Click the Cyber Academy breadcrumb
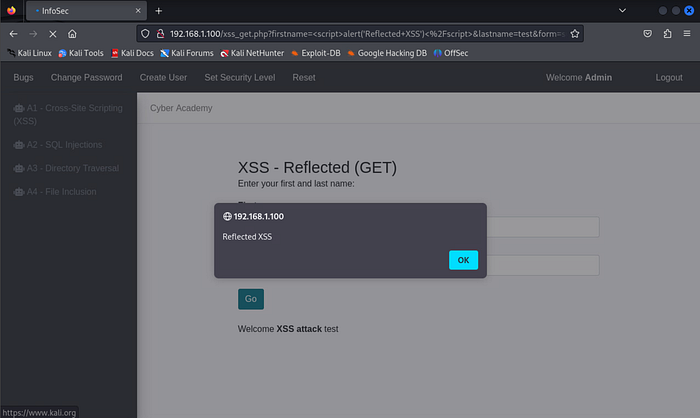 [x=181, y=108]
